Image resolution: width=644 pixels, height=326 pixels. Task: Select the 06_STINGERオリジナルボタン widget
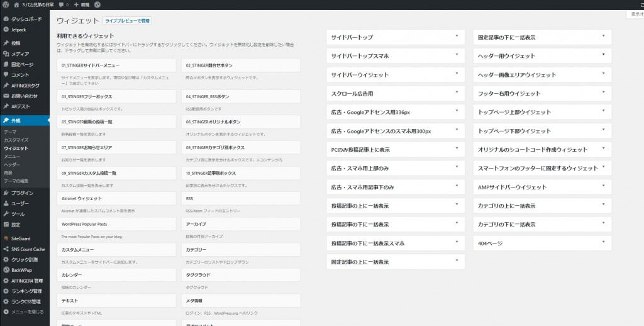pos(241,122)
